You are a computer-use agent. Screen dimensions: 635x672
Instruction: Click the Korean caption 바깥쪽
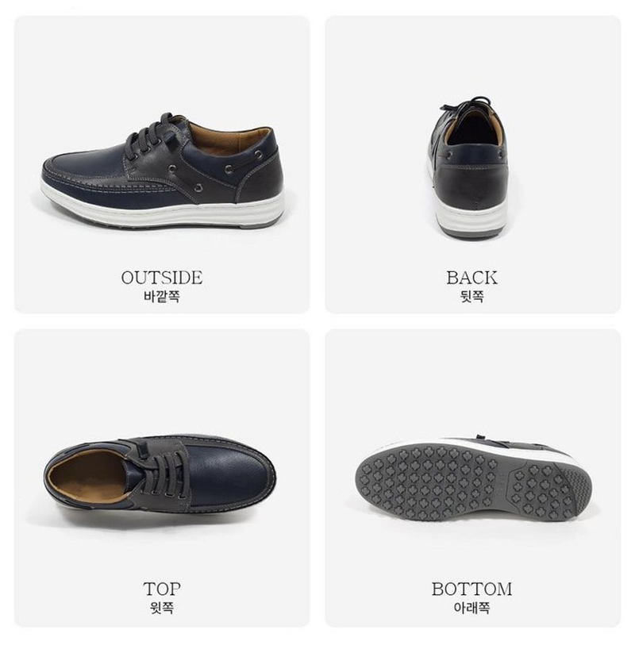coord(162,297)
